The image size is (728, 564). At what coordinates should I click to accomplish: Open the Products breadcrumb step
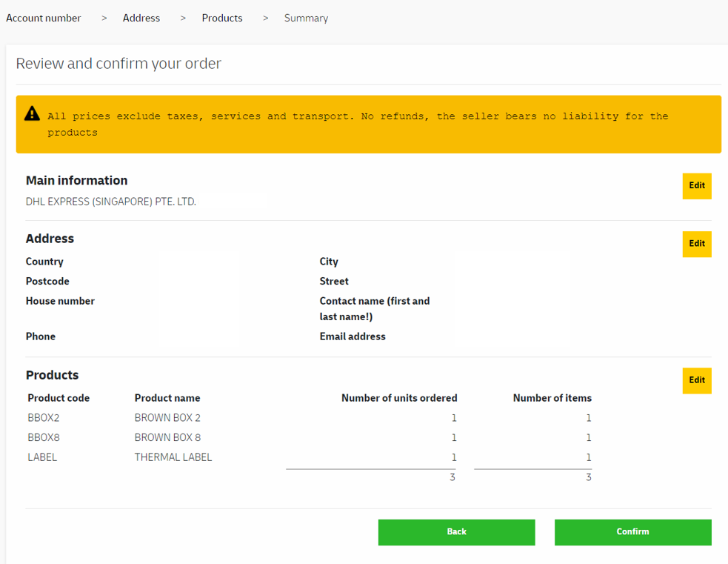point(222,18)
